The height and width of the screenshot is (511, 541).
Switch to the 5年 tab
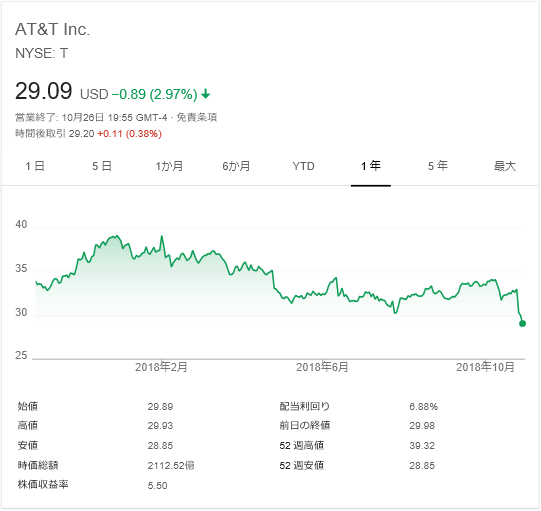click(437, 166)
